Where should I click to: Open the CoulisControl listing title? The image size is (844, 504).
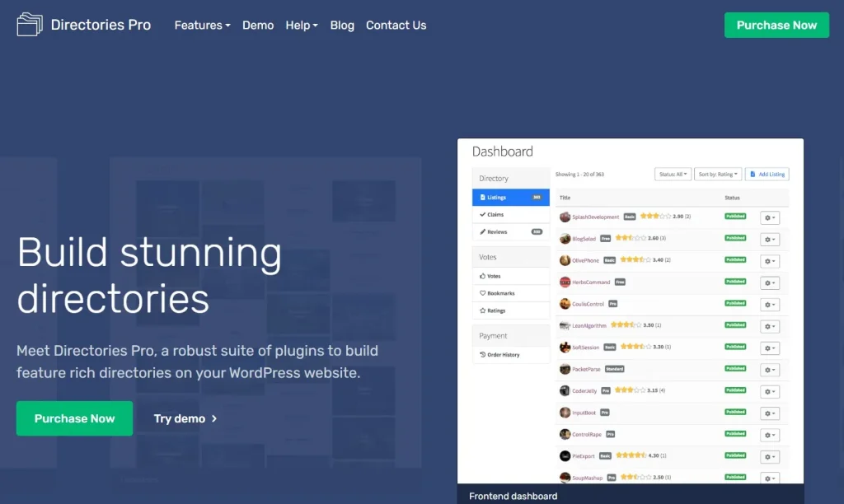[588, 304]
